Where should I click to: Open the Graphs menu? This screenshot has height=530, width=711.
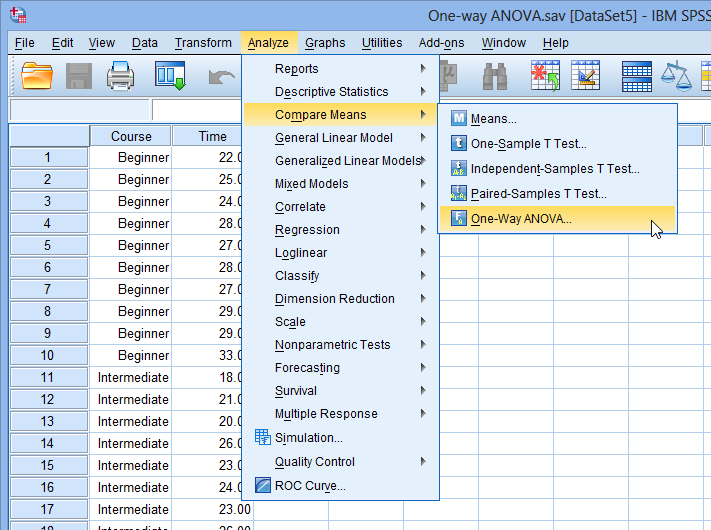325,43
